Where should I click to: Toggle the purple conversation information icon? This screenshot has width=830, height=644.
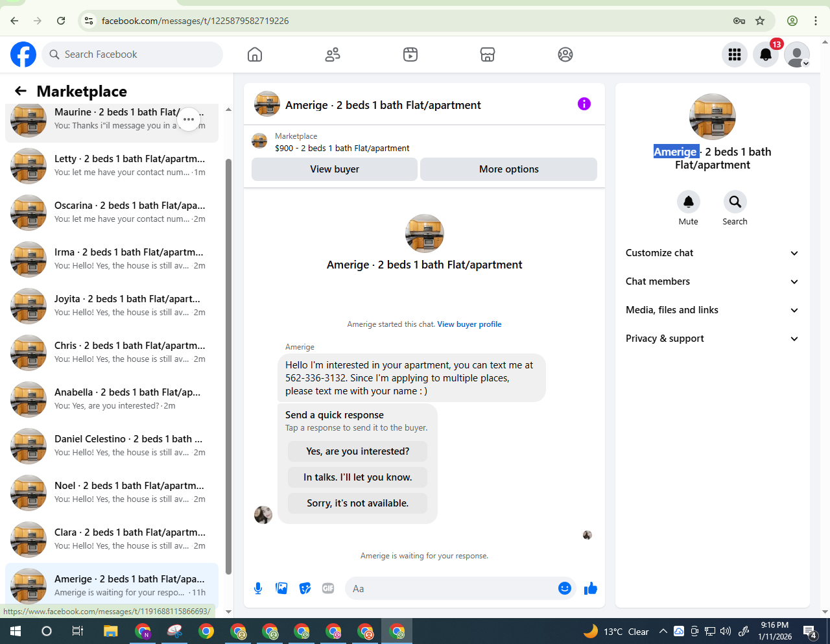(x=584, y=104)
